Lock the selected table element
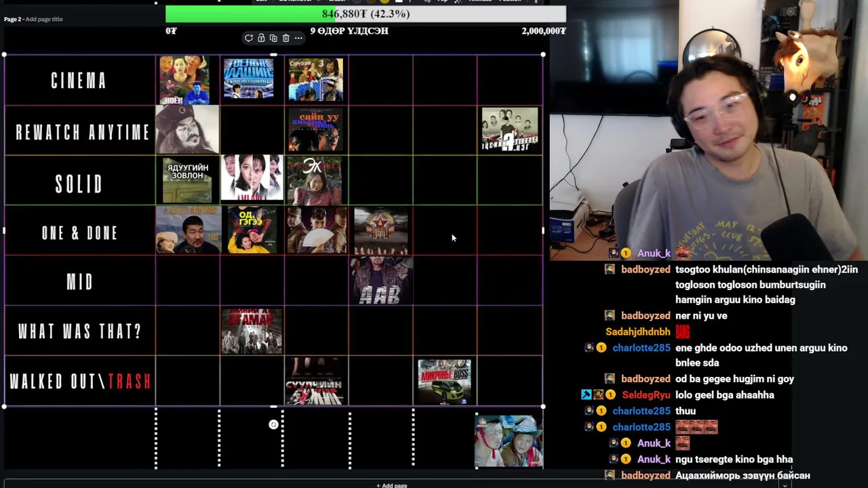The height and width of the screenshot is (488, 868). coord(261,38)
